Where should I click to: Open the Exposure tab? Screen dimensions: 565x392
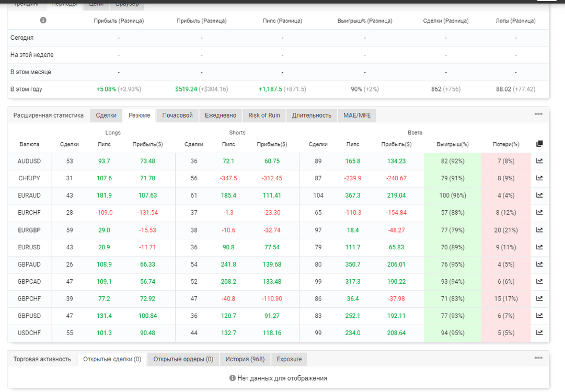click(290, 359)
